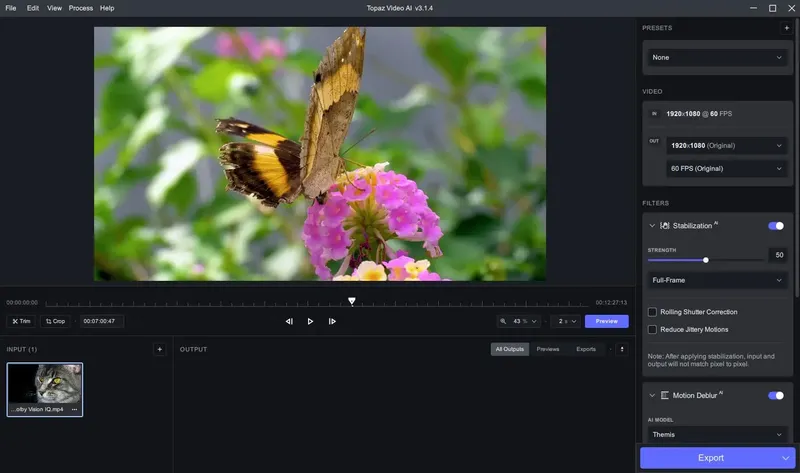The image size is (800, 473).
Task: Step forward one frame
Action: (332, 321)
